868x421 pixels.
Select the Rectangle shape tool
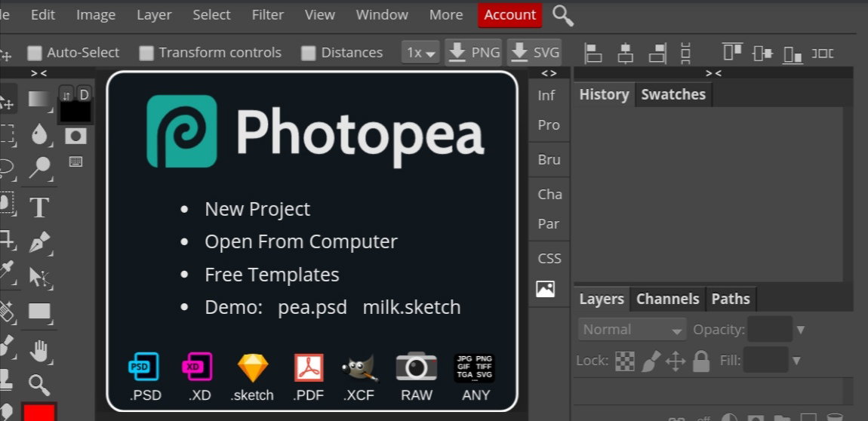coord(39,312)
